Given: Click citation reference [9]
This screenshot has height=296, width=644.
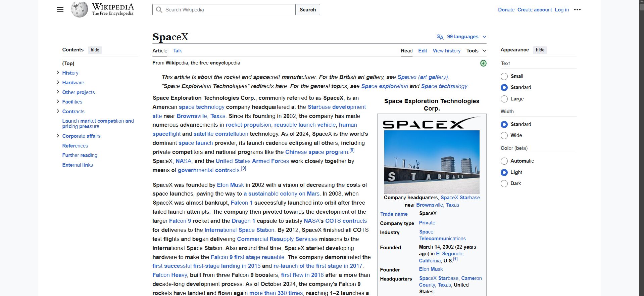Looking at the screenshot, I should tap(244, 168).
